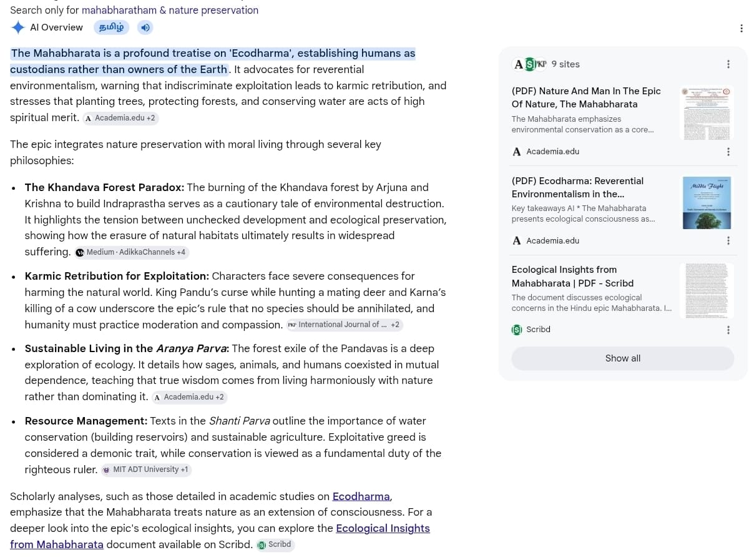Click the 9 sites label
This screenshot has height=560, width=749.
565,64
